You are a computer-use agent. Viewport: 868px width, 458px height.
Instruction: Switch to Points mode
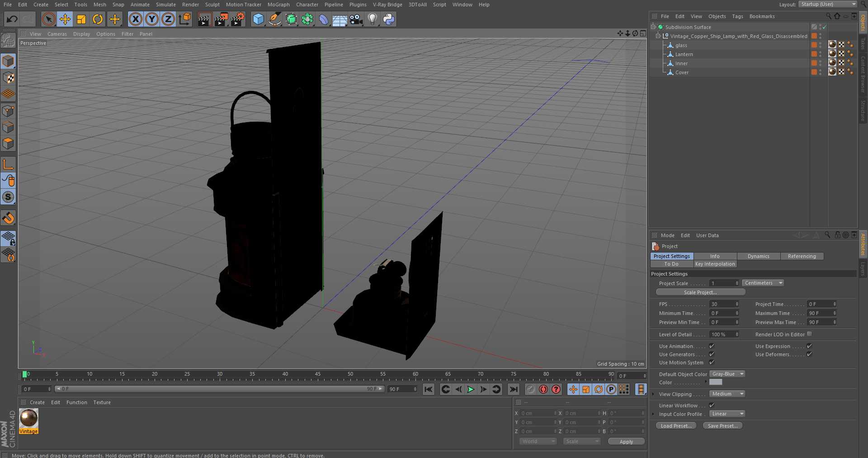8,111
